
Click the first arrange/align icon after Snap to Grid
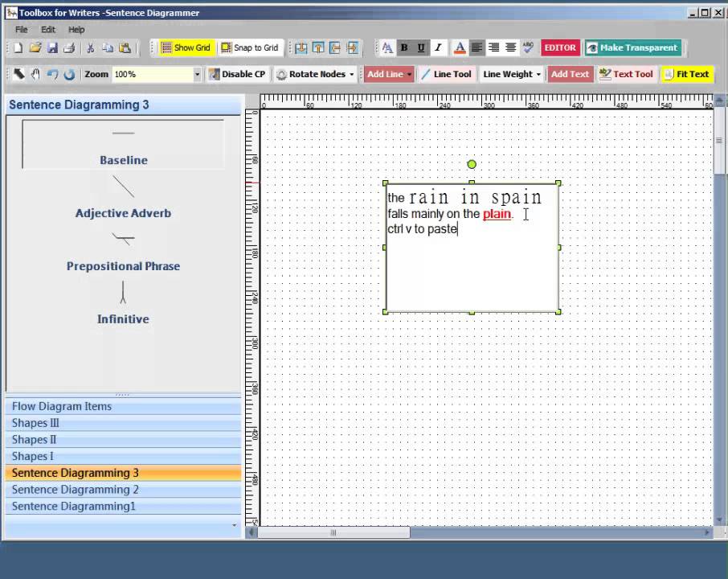coord(301,48)
